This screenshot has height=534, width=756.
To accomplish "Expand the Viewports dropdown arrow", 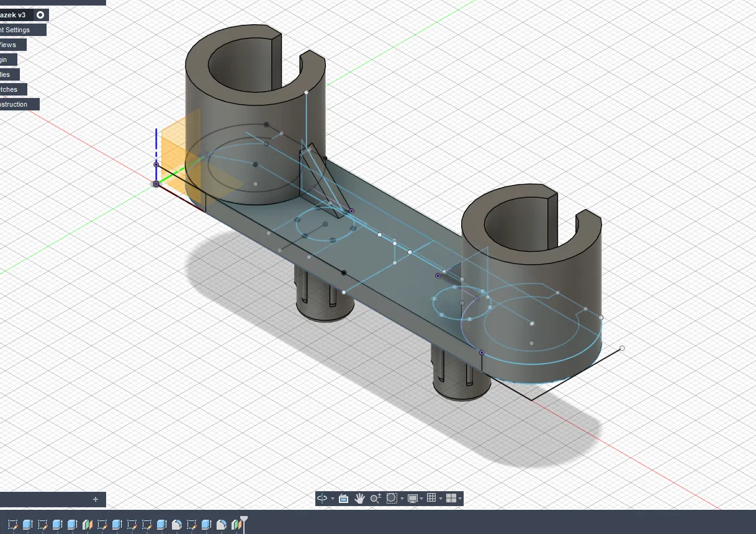I will pos(460,499).
